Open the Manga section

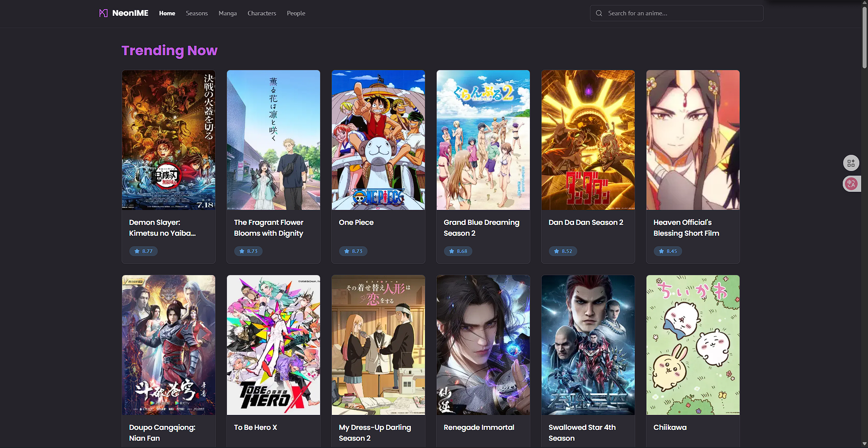227,13
